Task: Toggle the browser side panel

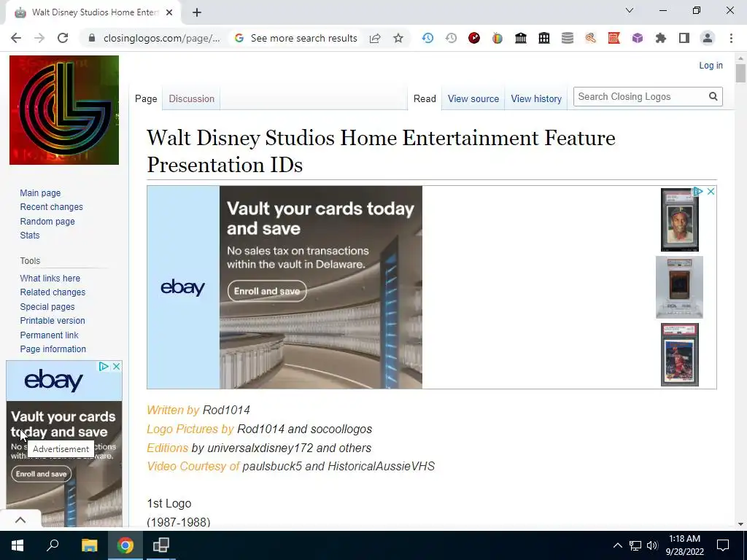Action: tap(684, 38)
